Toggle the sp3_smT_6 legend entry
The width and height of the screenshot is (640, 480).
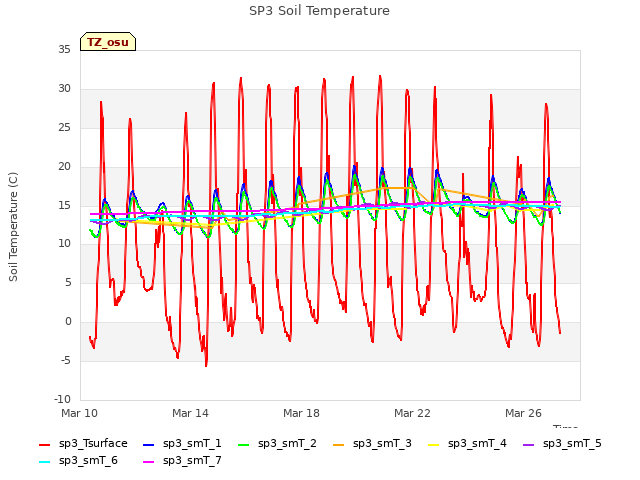click(78, 461)
